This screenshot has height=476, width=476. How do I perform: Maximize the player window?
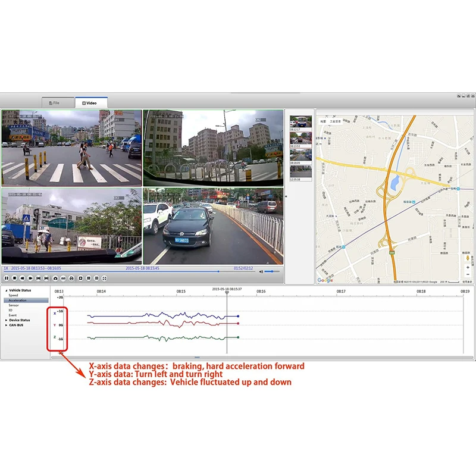(468, 96)
